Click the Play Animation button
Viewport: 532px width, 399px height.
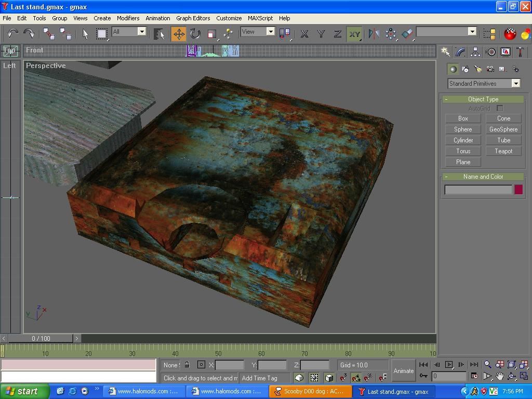point(449,365)
